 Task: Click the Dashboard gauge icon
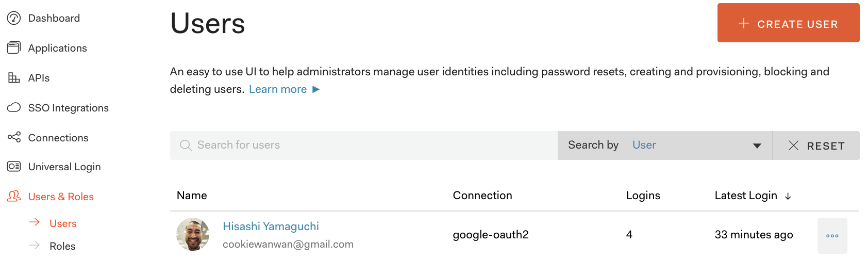[14, 18]
